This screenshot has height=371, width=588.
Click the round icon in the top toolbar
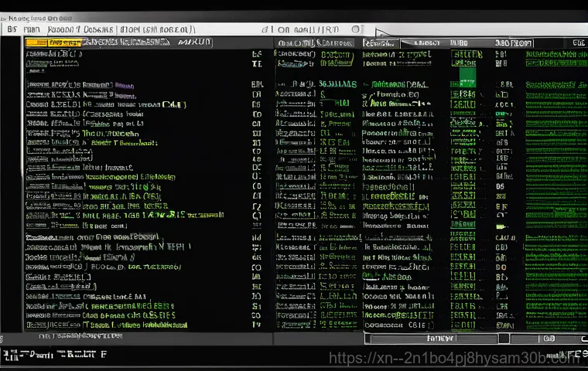pos(356,29)
